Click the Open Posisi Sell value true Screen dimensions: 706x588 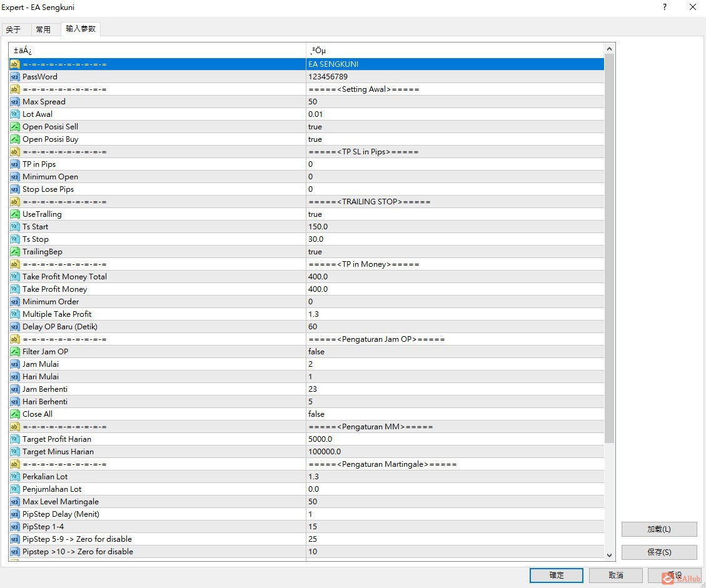(315, 127)
